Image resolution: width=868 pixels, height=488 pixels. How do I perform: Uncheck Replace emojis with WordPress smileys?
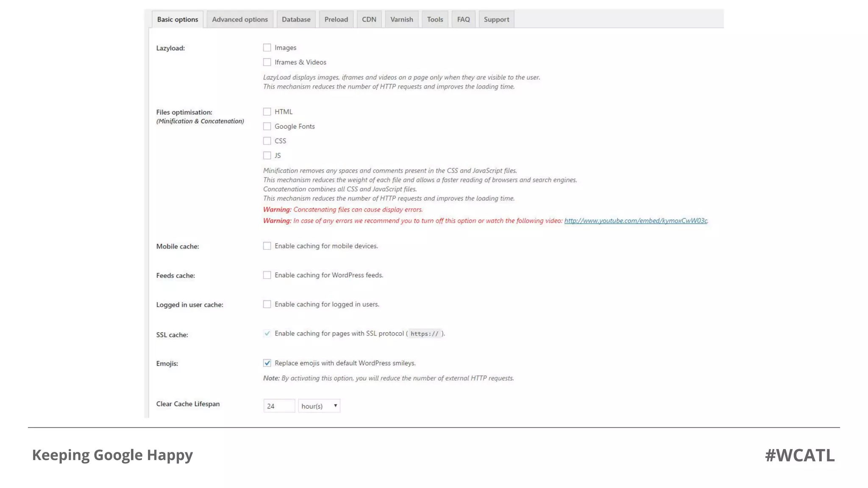click(267, 363)
